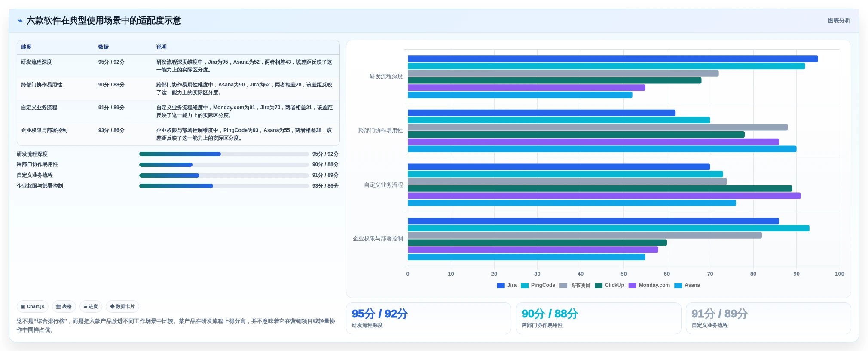
Task: Click the Monday.com bar in 企业权限与部署控制 group
Action: click(533, 250)
